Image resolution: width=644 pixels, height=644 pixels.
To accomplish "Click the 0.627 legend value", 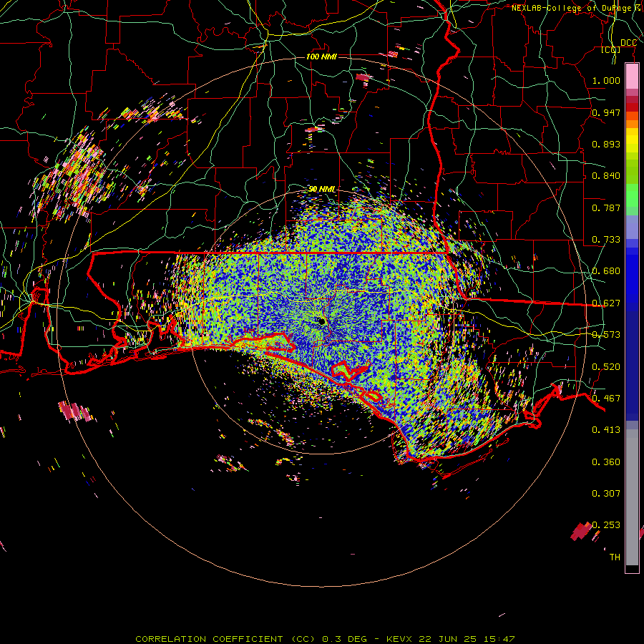I will [x=606, y=303].
